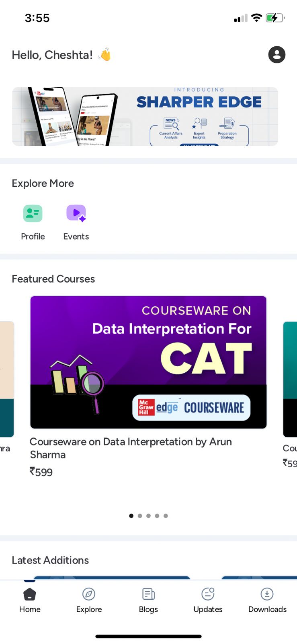Tap the ₹599 price label
Image resolution: width=297 pixels, height=644 pixels.
(41, 472)
